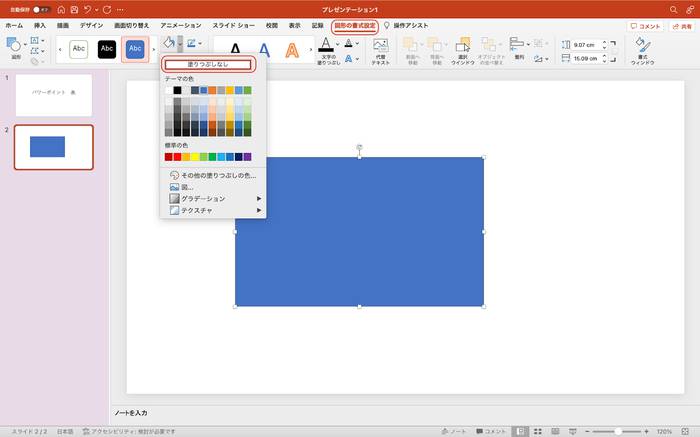
Task: Choose その他の塗りつぶしの色 menu item
Action: coord(212,175)
